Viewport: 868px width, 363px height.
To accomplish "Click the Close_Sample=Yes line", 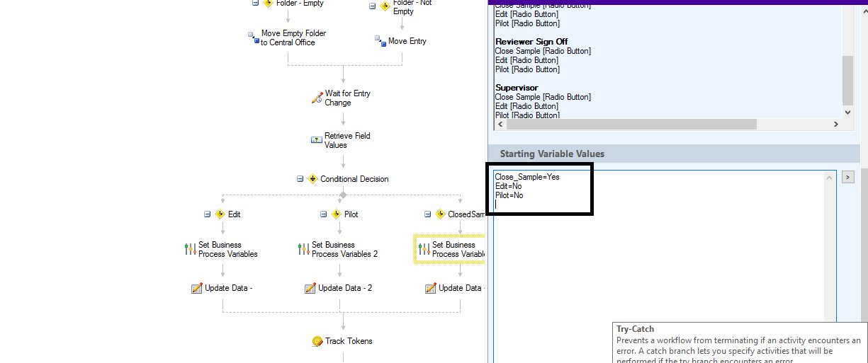I will point(527,177).
